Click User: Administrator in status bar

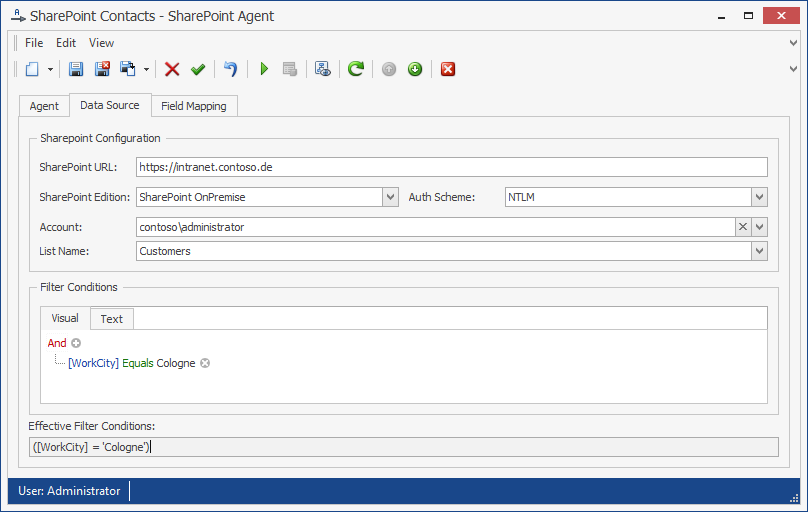pyautogui.click(x=69, y=491)
